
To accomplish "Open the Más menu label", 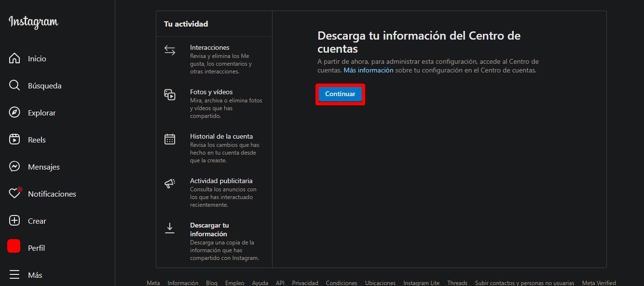I will 35,275.
